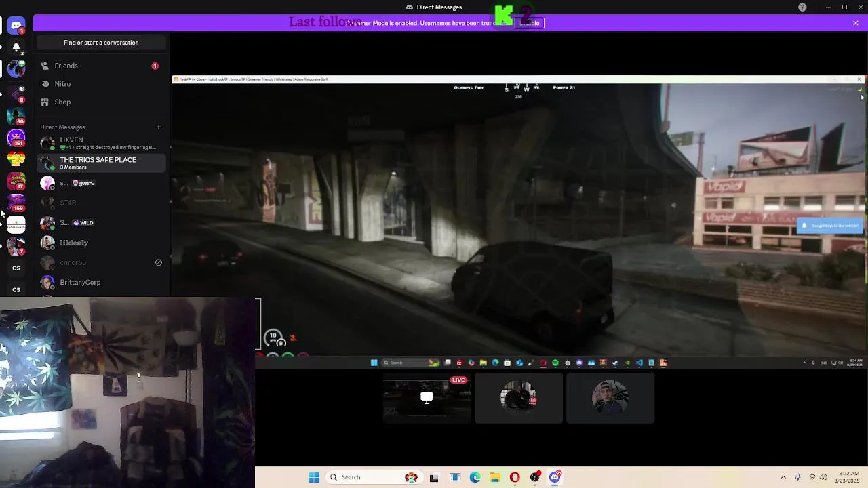The image size is (868, 488).
Task: Switch to OBS Studio on taskbar
Action: pyautogui.click(x=535, y=477)
